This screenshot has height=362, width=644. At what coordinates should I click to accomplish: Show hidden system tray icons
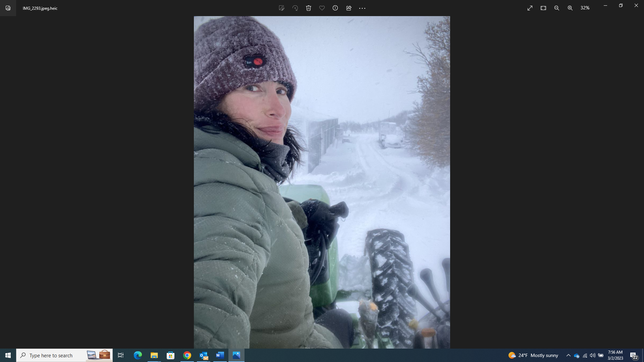pos(568,355)
